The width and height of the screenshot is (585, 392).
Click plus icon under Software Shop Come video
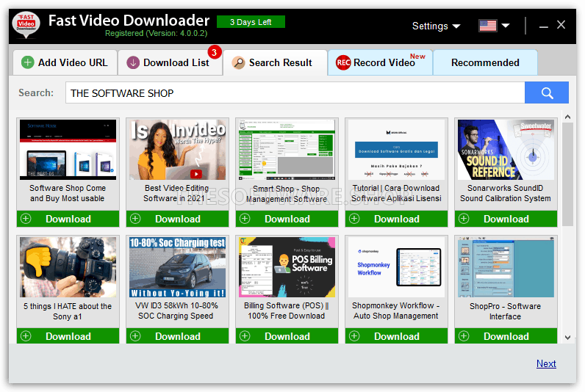[x=26, y=218]
